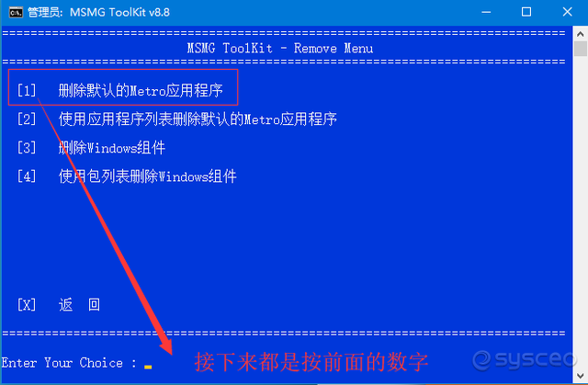Open the command prompt system menu icon
588x385 pixels.
point(16,12)
